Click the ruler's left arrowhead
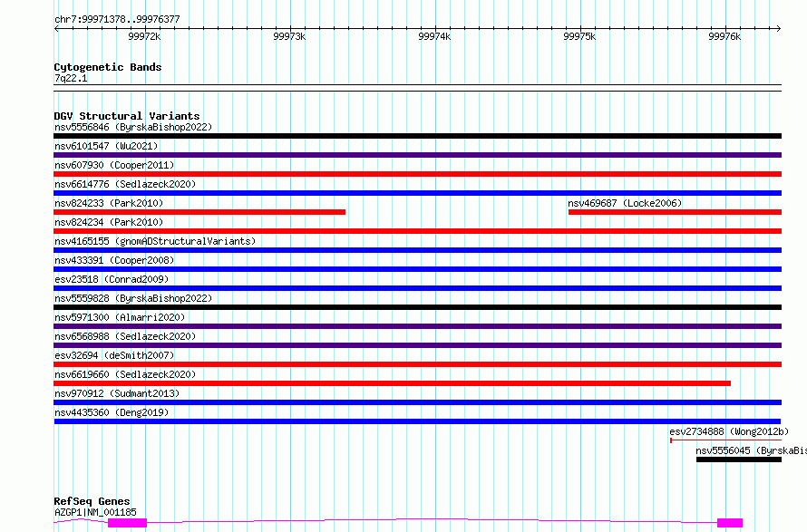 point(56,29)
